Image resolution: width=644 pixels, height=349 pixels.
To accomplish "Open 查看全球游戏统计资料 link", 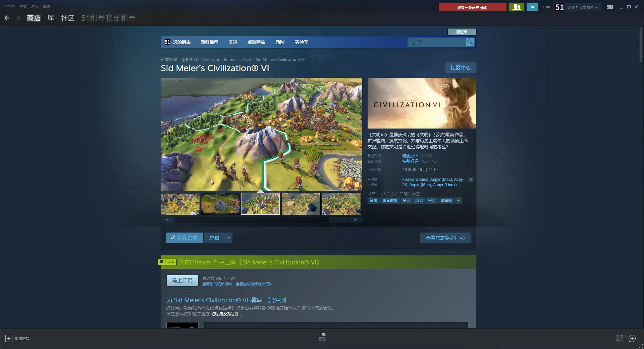I will tap(254, 284).
